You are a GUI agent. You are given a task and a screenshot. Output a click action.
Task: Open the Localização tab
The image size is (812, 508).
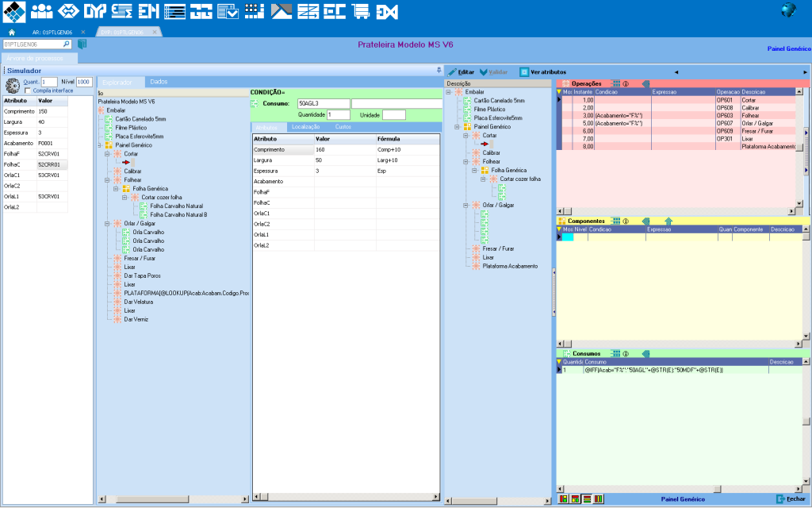(x=305, y=127)
